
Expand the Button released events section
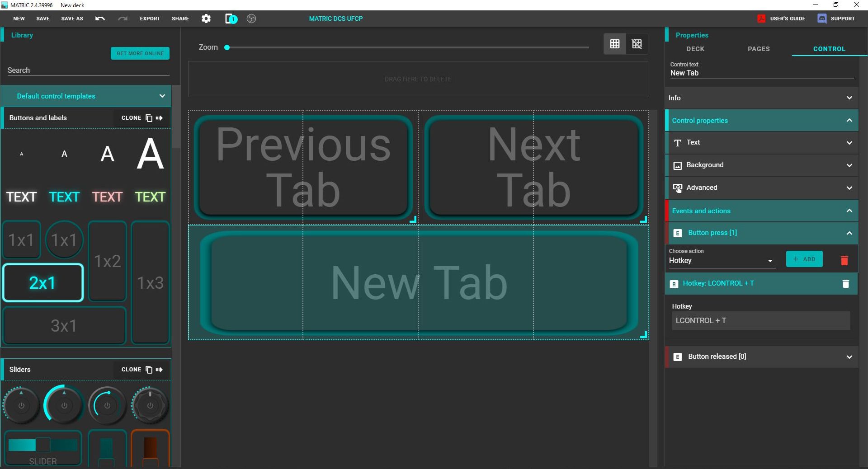click(x=761, y=357)
